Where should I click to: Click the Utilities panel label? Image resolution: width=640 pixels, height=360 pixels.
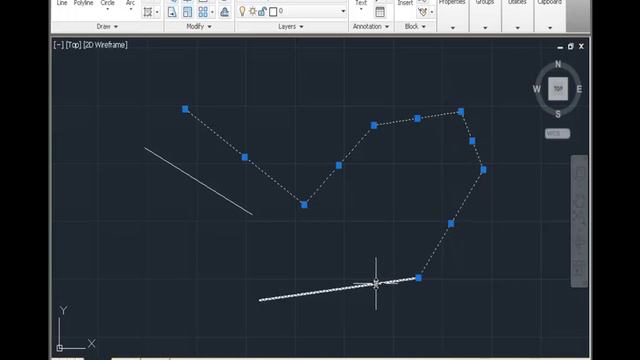tap(517, 2)
